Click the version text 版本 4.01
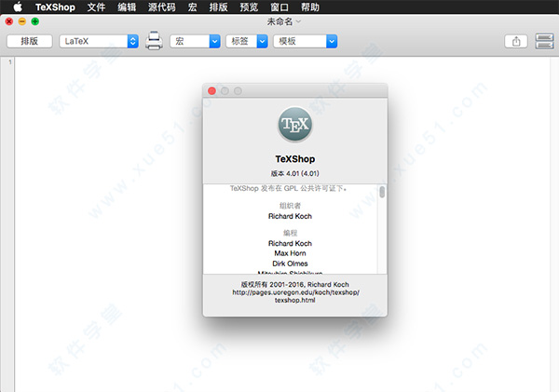The width and height of the screenshot is (559, 392). pos(294,173)
